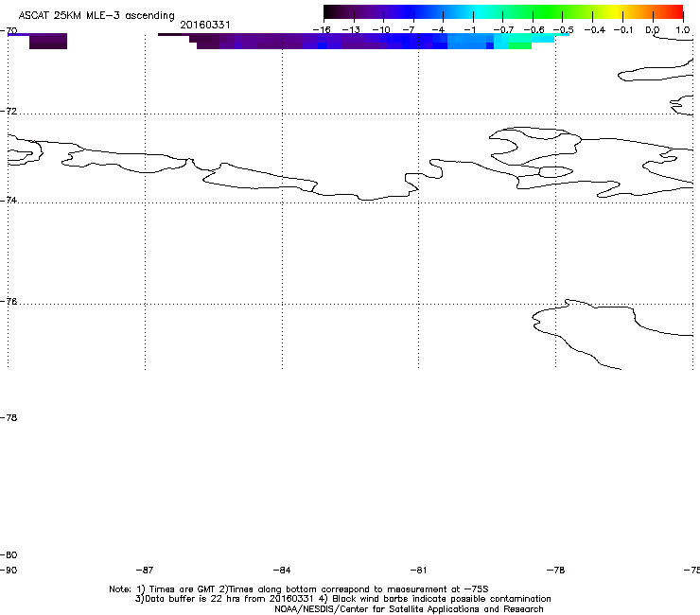
Task: Click the "-4" color scale label
Action: pyautogui.click(x=438, y=30)
